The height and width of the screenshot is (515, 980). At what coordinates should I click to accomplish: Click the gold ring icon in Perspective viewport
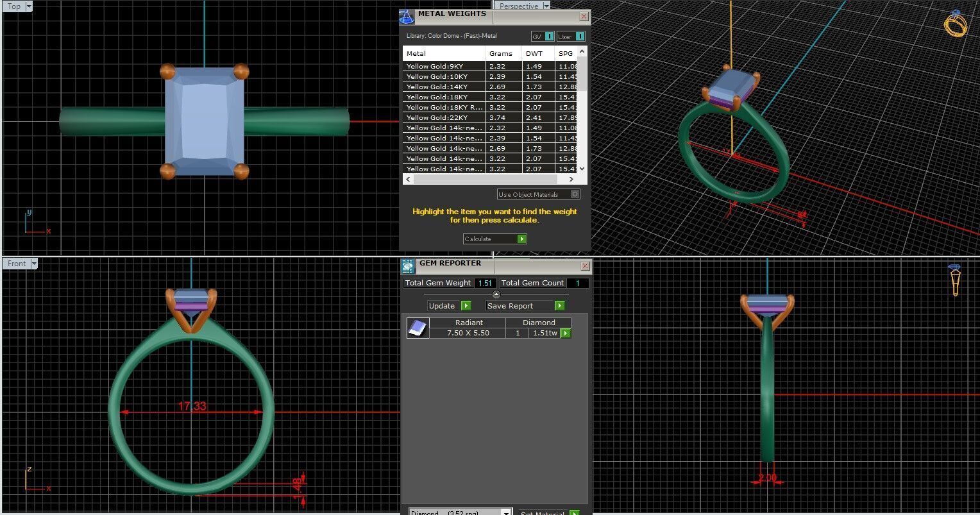coord(955,24)
